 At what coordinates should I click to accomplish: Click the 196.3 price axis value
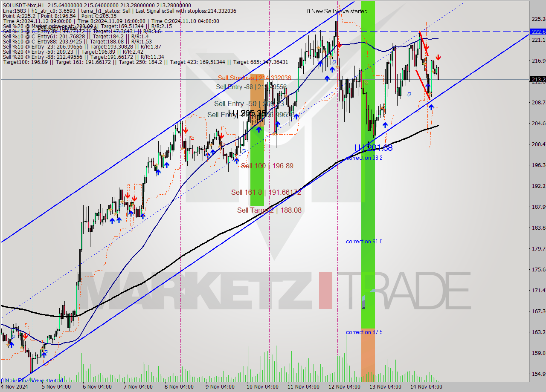[538, 165]
